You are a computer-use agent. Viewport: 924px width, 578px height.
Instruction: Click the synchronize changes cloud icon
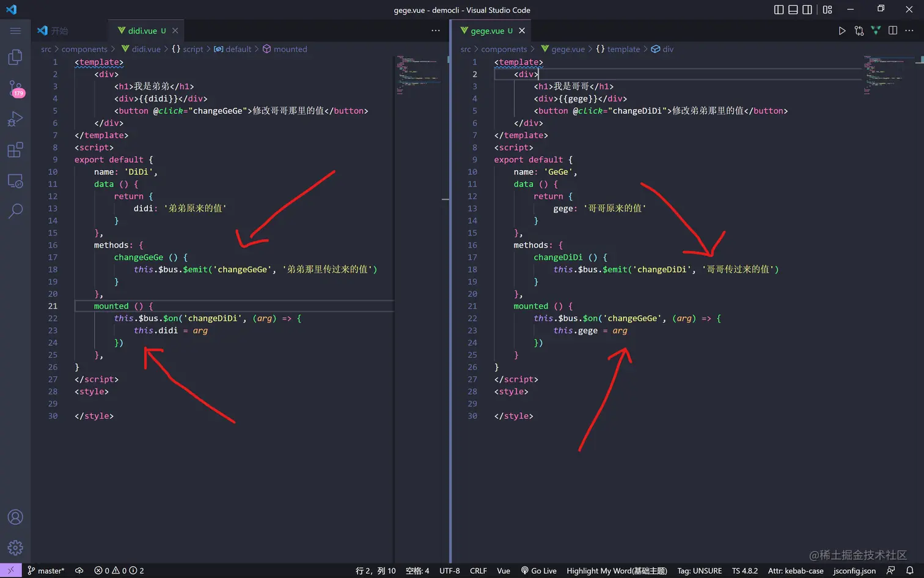pos(79,571)
